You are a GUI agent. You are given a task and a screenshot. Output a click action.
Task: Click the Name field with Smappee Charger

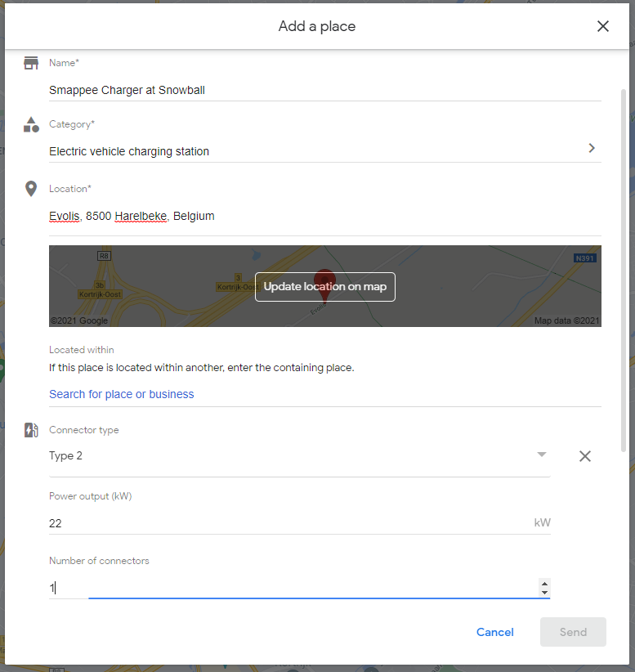[324, 91]
